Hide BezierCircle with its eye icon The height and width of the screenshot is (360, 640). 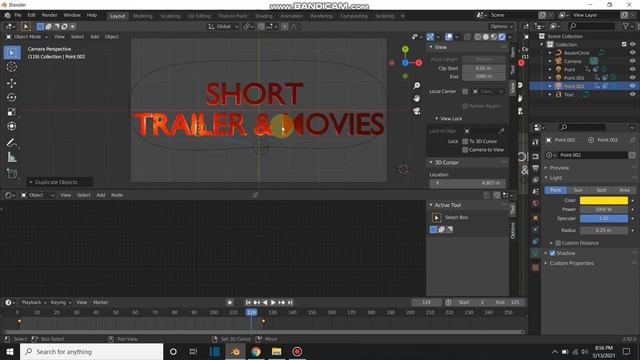coord(632,53)
